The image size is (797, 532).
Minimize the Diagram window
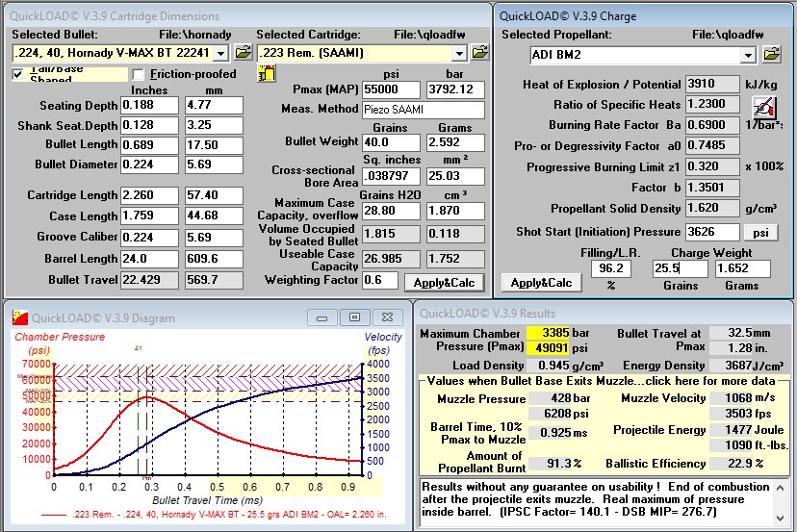pyautogui.click(x=321, y=317)
